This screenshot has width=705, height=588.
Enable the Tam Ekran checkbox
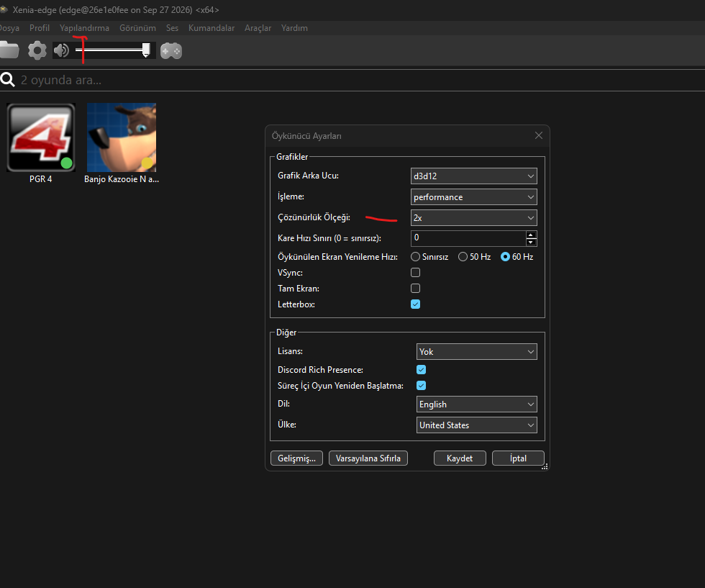point(416,289)
